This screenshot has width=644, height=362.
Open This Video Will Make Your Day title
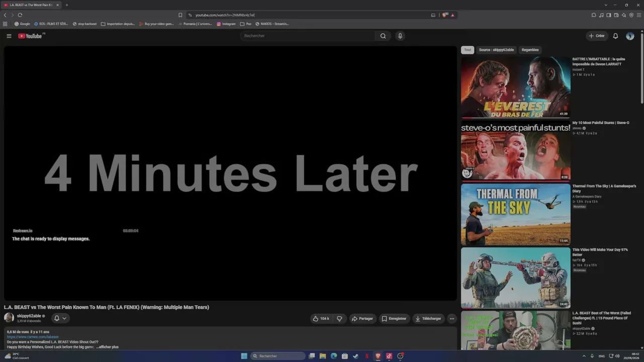600,252
